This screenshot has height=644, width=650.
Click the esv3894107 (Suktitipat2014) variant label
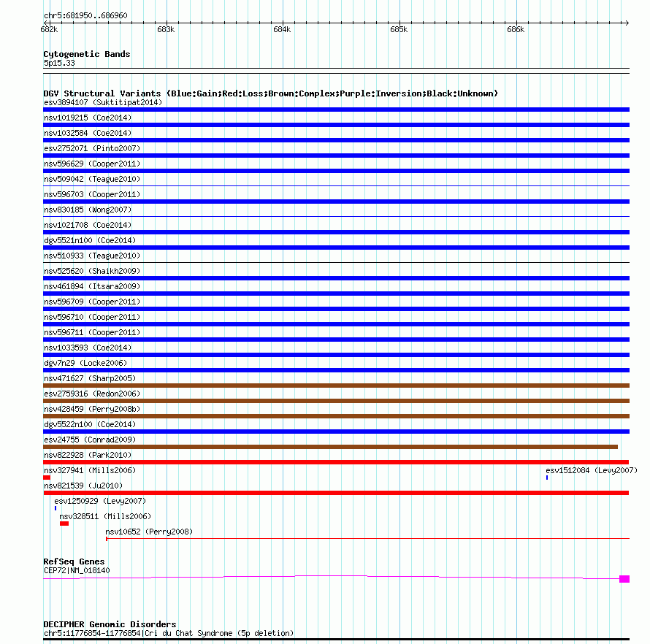(103, 102)
